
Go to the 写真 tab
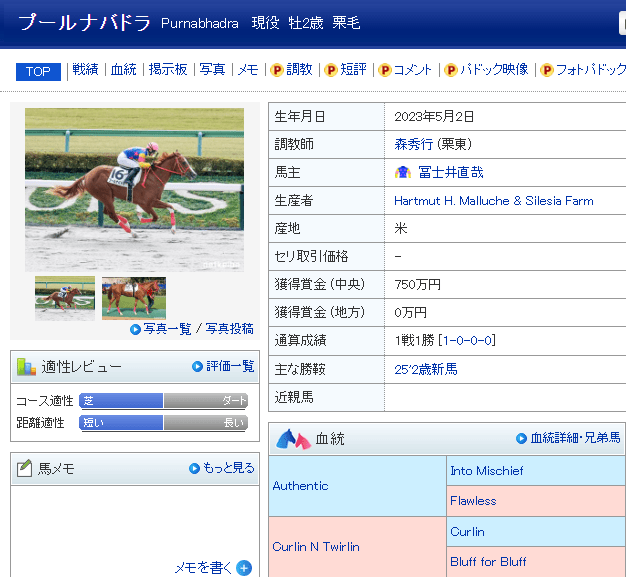click(x=212, y=69)
